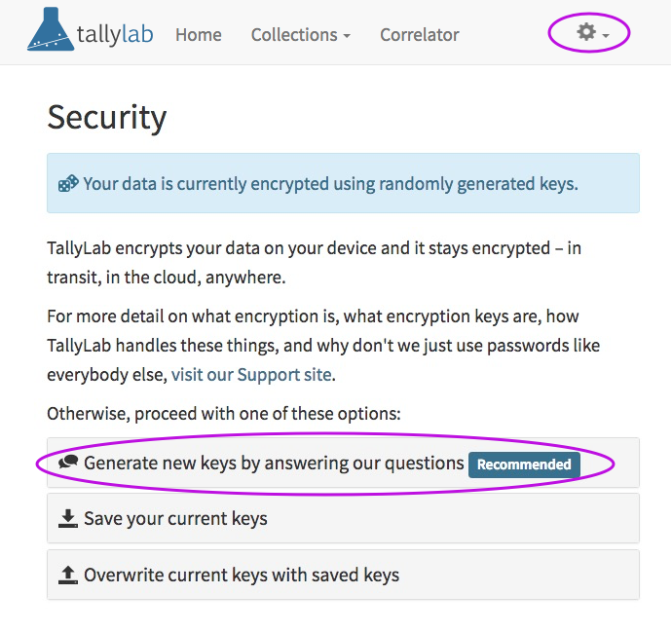Click the tallylab wordmark text
Screen dimensions: 672x632
[x=115, y=35]
